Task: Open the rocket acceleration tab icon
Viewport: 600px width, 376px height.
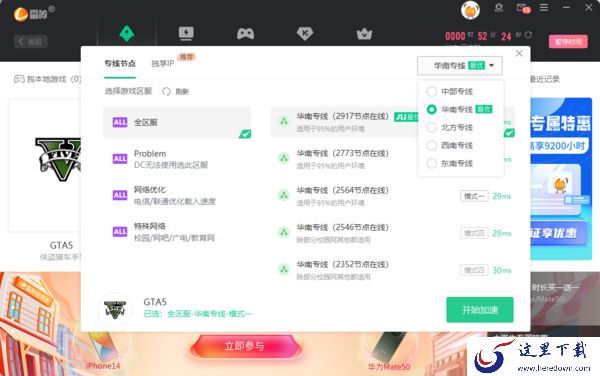Action: coord(127,33)
